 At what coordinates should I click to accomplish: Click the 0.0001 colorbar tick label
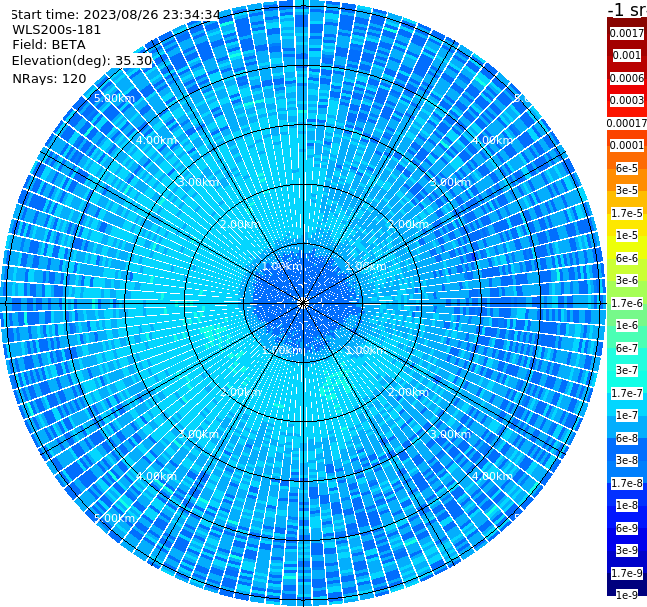click(x=627, y=145)
